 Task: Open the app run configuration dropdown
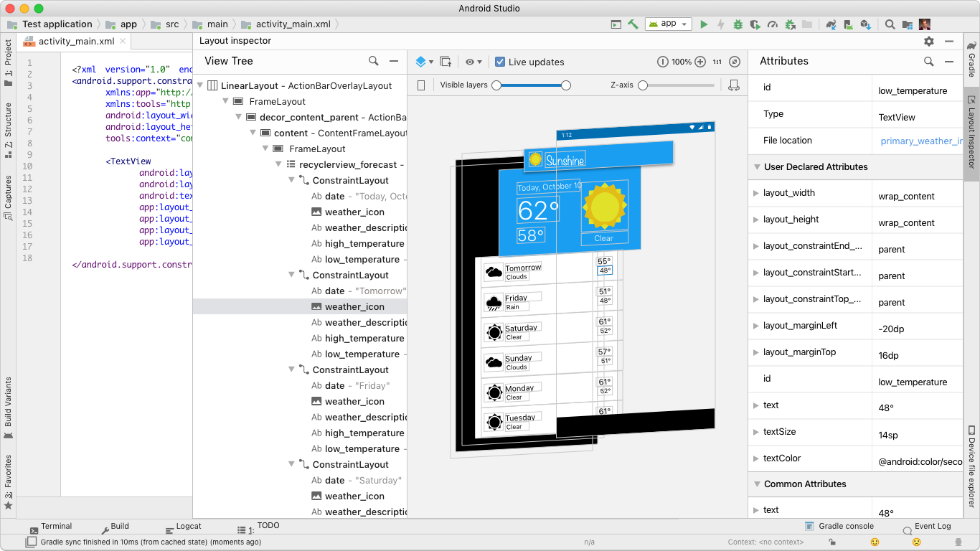668,24
